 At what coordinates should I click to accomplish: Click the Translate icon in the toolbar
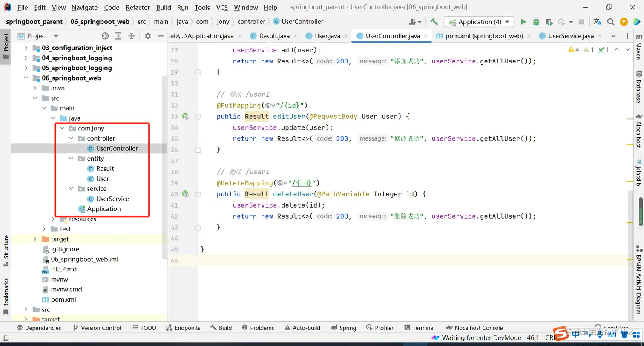pyautogui.click(x=598, y=22)
